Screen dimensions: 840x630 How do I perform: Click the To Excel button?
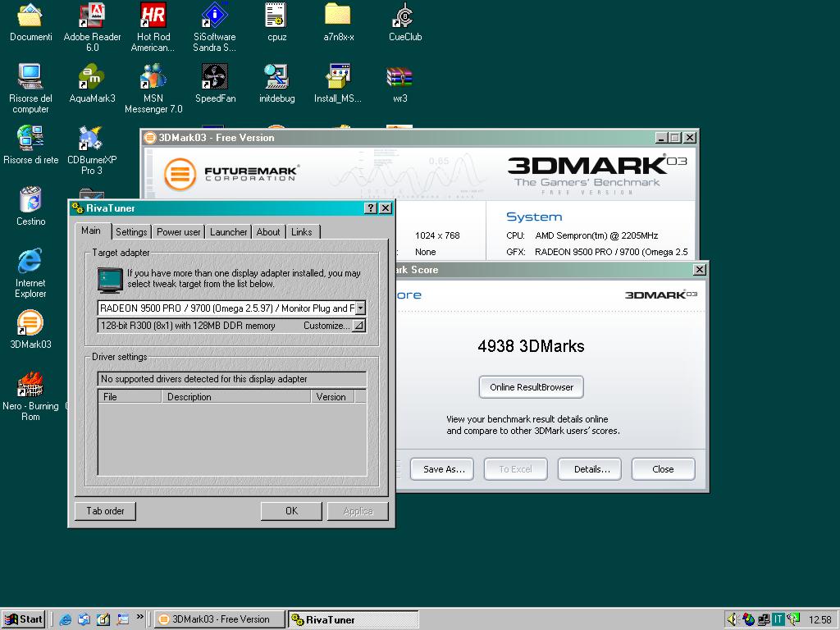(x=515, y=469)
